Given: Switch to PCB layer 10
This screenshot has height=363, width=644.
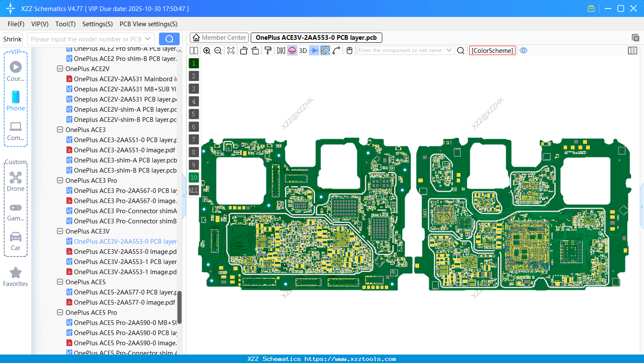Looking at the screenshot, I should pyautogui.click(x=193, y=177).
